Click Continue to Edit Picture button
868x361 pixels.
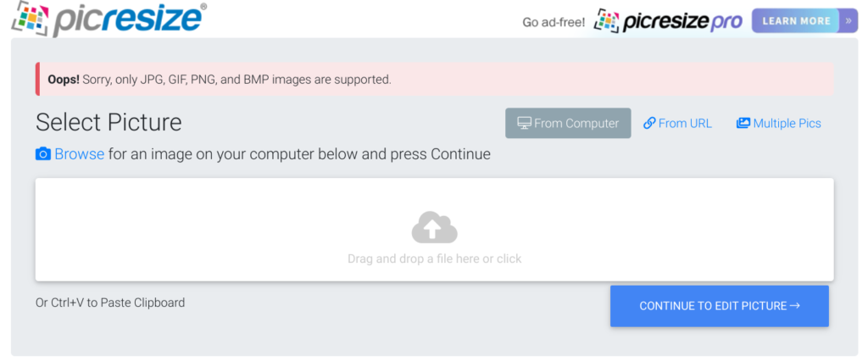coord(720,306)
